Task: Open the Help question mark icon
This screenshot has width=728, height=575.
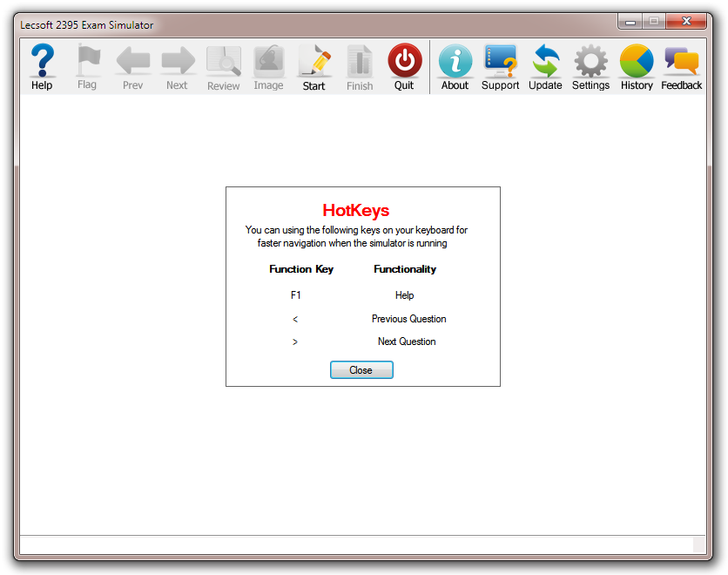Action: coord(43,60)
